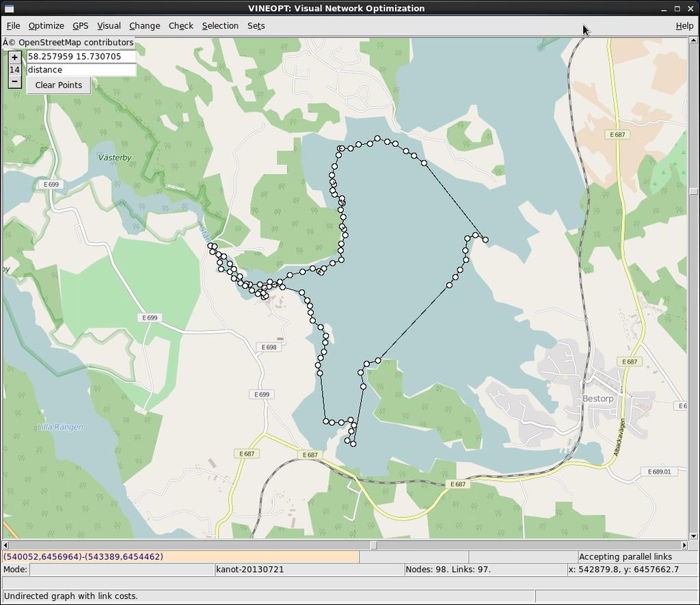The width and height of the screenshot is (700, 605).
Task: Open the Selection menu
Action: click(220, 26)
